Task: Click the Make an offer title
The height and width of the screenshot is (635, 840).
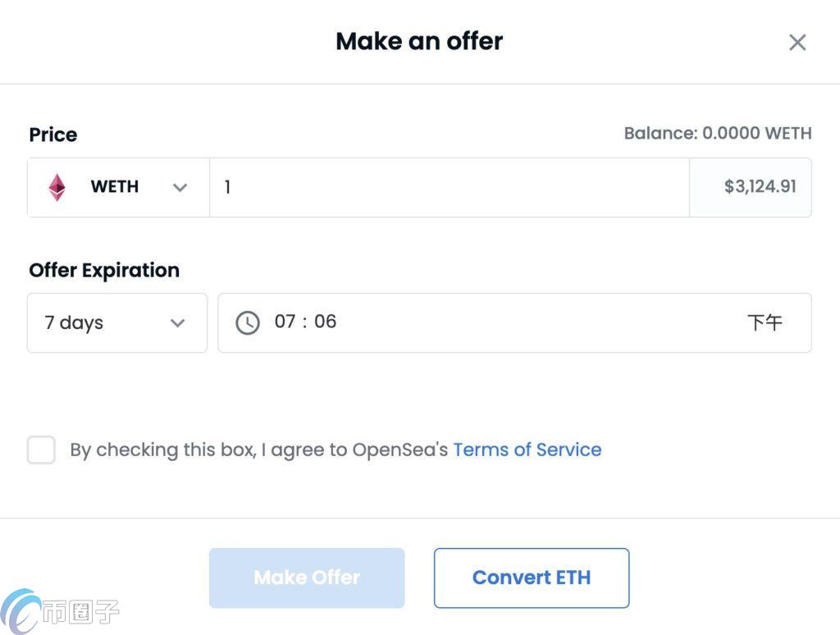Action: click(x=419, y=41)
